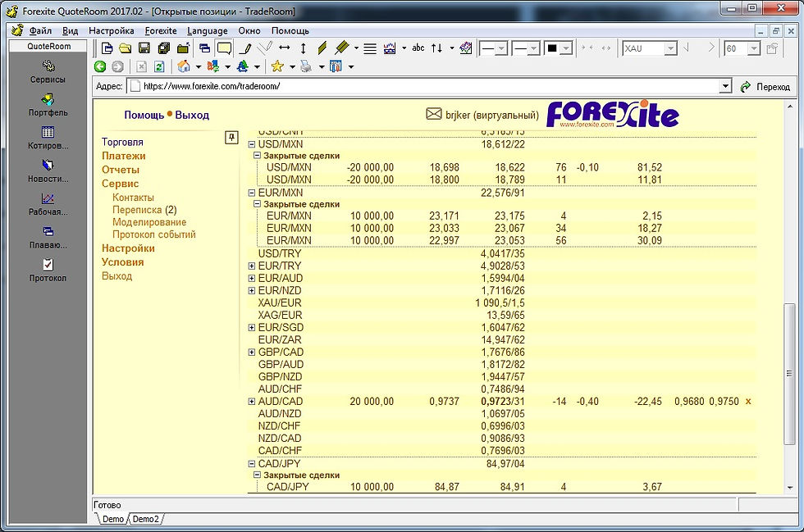
Task: Click the open folder toolbar icon
Action: tap(125, 48)
